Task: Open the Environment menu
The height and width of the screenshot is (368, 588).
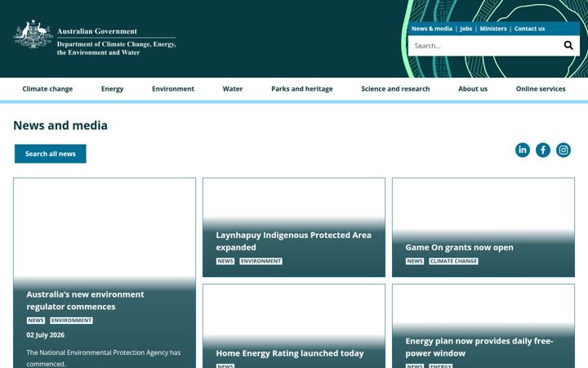Action: pos(173,89)
